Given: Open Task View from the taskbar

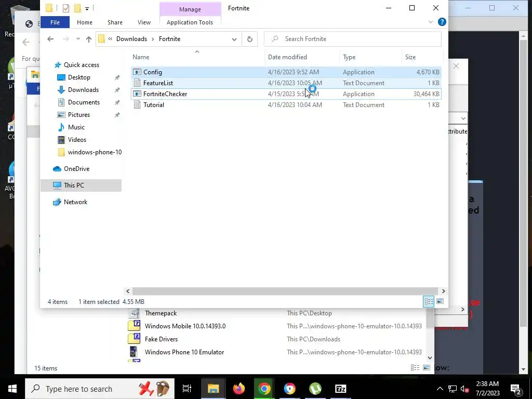Looking at the screenshot, I should point(187,389).
